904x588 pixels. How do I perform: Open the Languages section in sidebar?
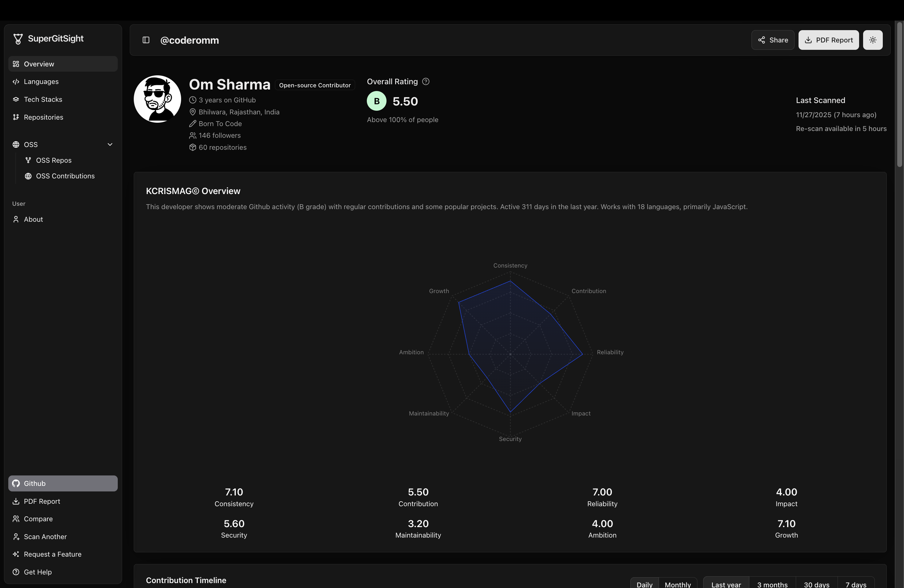click(41, 82)
